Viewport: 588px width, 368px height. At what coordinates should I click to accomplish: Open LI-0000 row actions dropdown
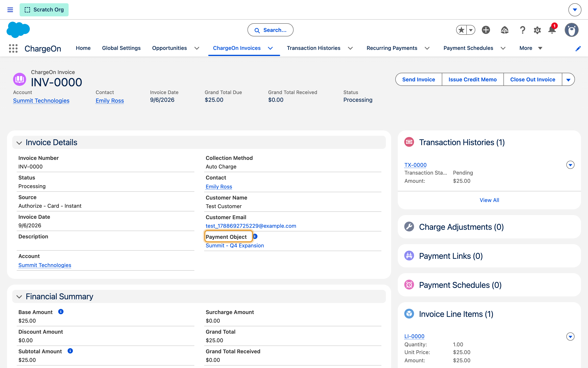point(570,337)
